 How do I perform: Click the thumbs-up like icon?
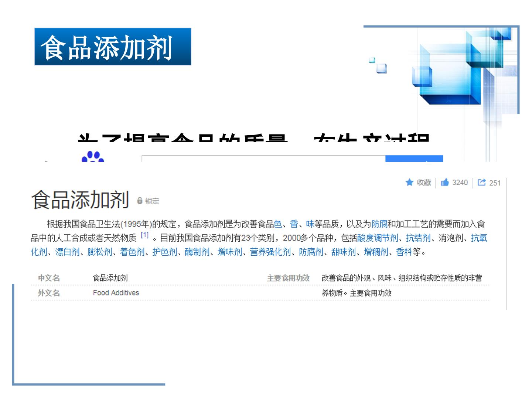tap(445, 182)
